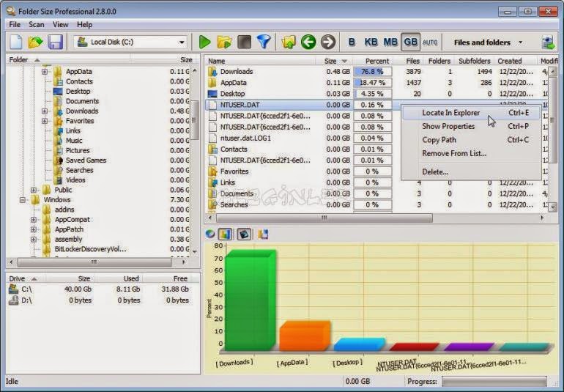Select Remove From List... menu entry

tap(471, 154)
